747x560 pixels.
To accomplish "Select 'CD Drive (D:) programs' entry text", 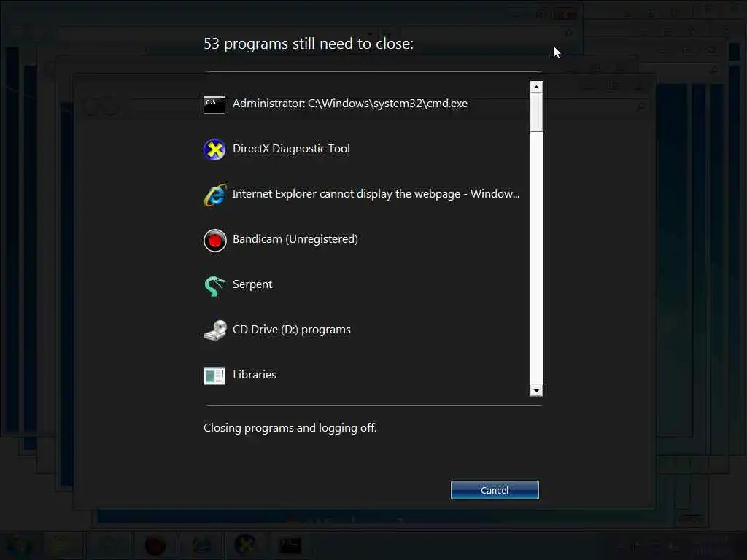I will [292, 330].
